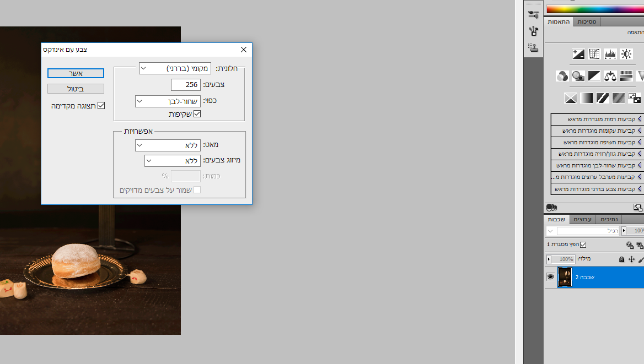Toggle the preview checkbox תצוגה מקדימה
This screenshot has width=644, height=364.
pos(101,106)
